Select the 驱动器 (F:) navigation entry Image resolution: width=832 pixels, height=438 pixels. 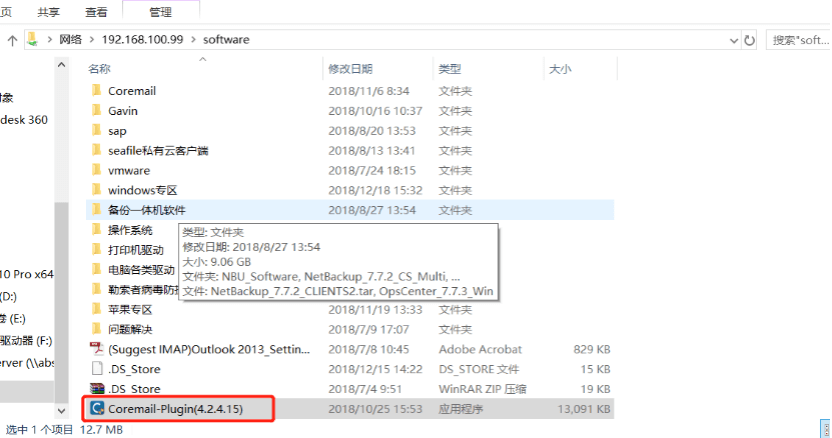(26, 340)
